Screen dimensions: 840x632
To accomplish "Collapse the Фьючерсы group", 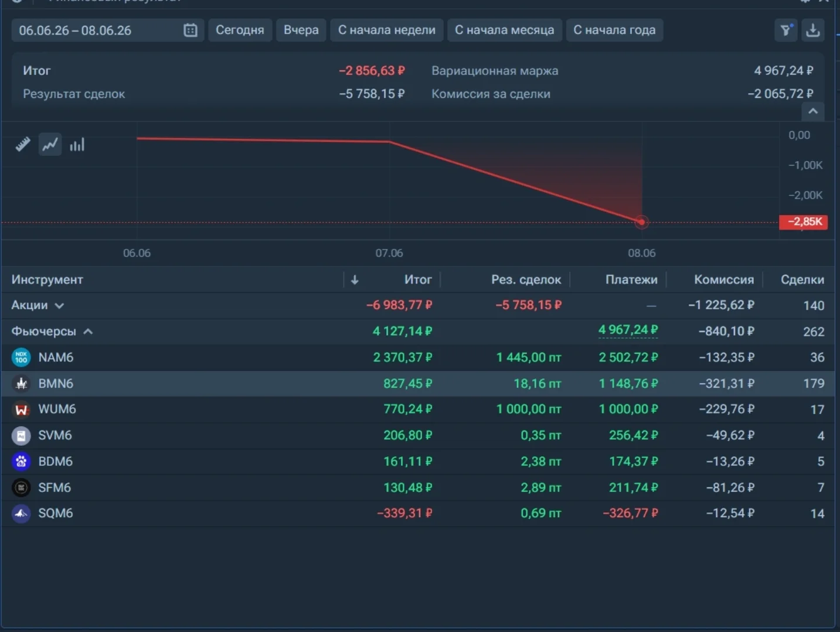I will coord(88,332).
